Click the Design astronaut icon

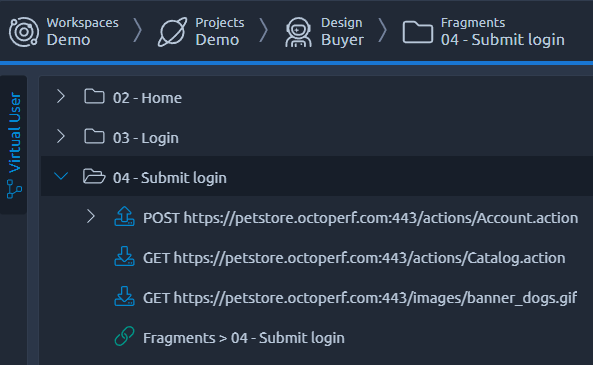coord(298,32)
